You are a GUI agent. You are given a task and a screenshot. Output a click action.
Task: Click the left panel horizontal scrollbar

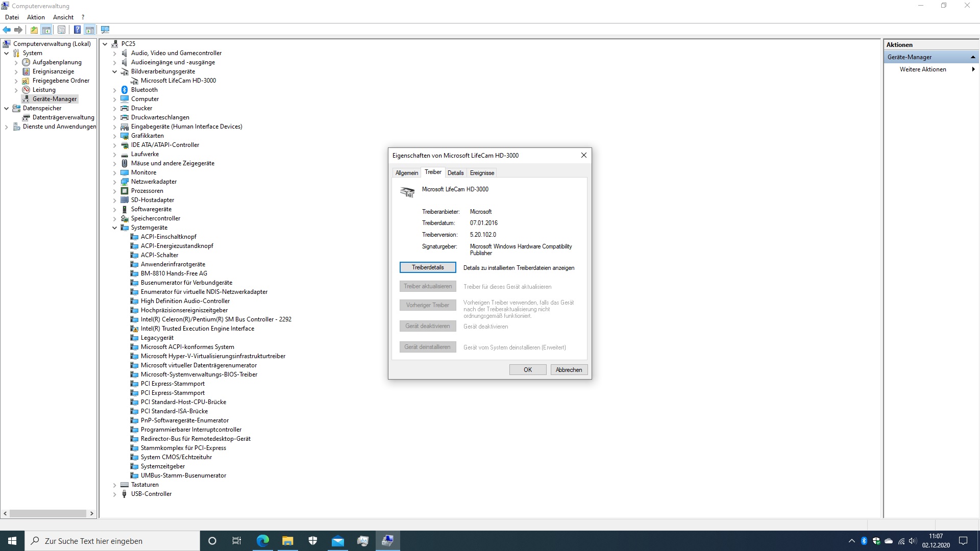click(x=48, y=513)
